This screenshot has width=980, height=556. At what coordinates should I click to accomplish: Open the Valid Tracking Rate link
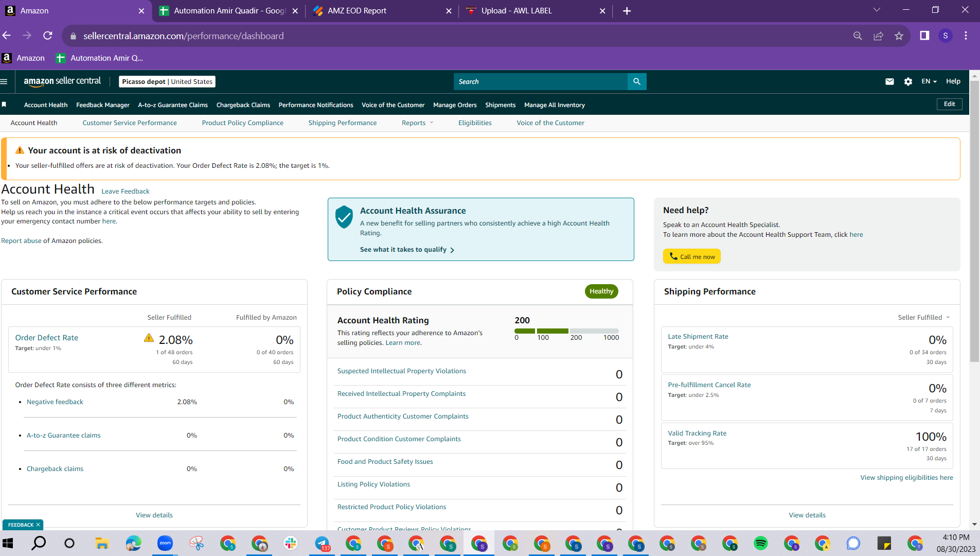pos(697,433)
